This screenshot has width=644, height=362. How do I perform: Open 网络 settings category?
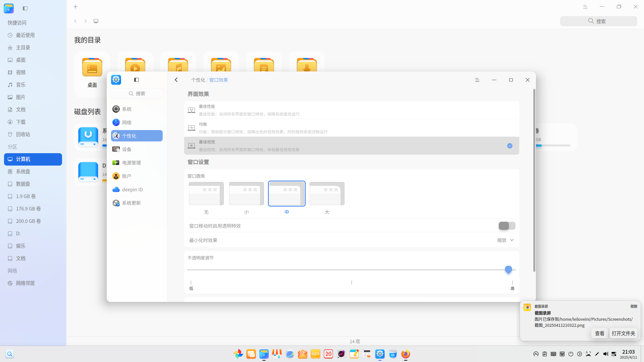tap(137, 122)
